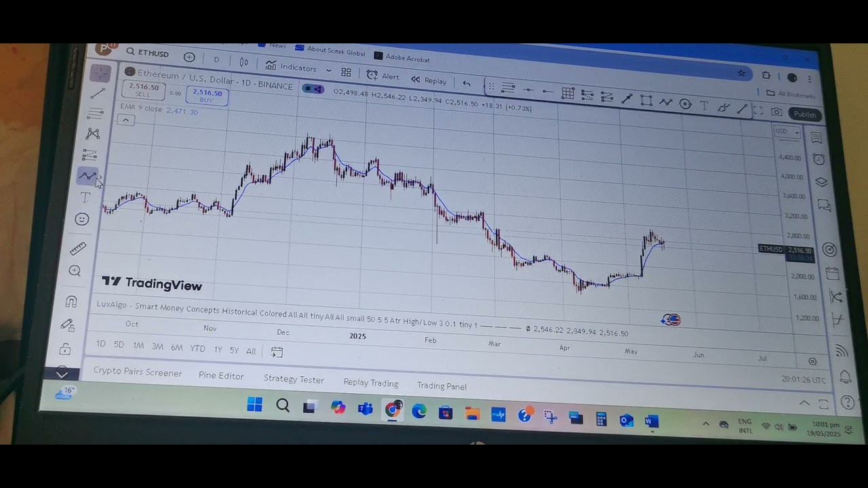Enable magnet mode in left sidebar
This screenshot has width=868, height=488.
point(71,302)
